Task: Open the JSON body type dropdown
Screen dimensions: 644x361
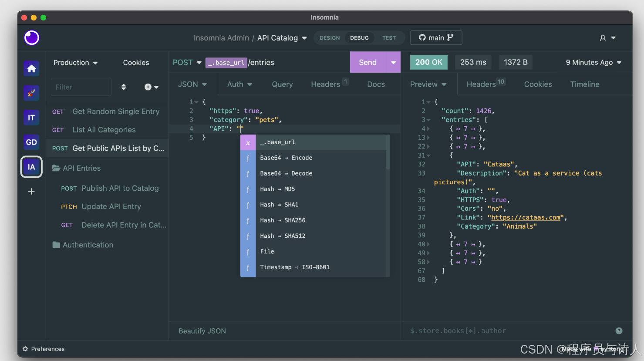Action: [192, 84]
